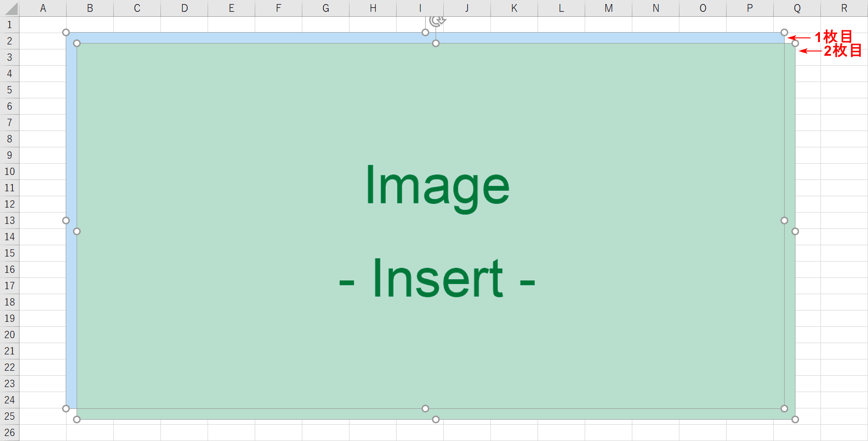
Task: Select row 15 header
Action: coord(10,253)
